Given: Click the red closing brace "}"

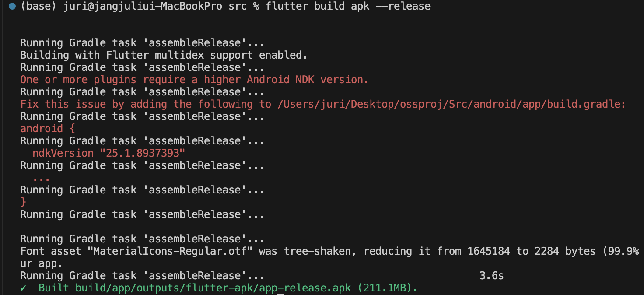Looking at the screenshot, I should click(x=24, y=202).
